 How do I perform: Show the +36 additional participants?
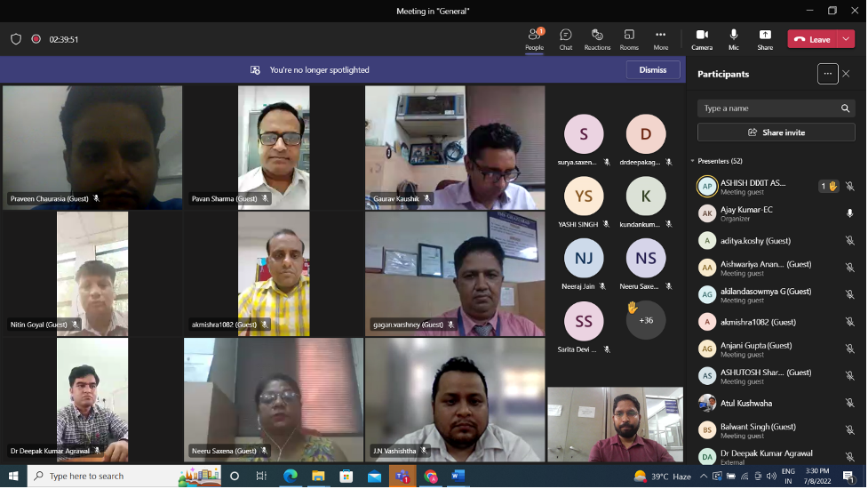(x=646, y=320)
